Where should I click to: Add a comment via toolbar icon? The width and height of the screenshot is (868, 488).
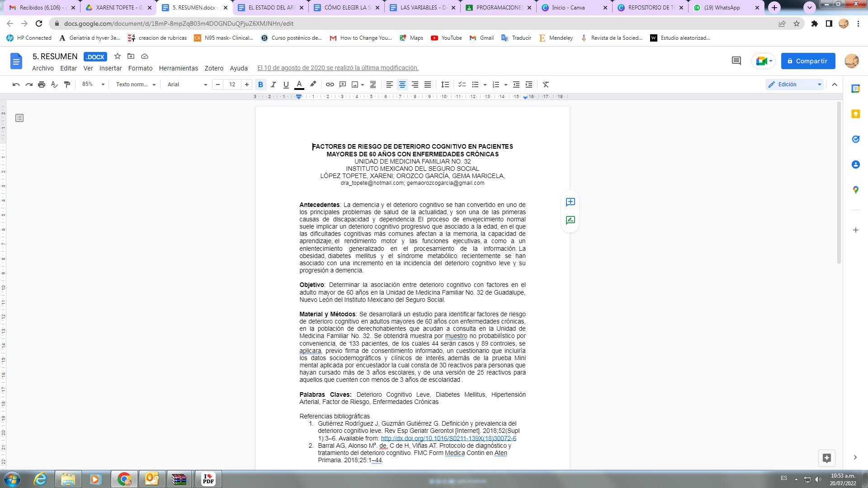(343, 84)
